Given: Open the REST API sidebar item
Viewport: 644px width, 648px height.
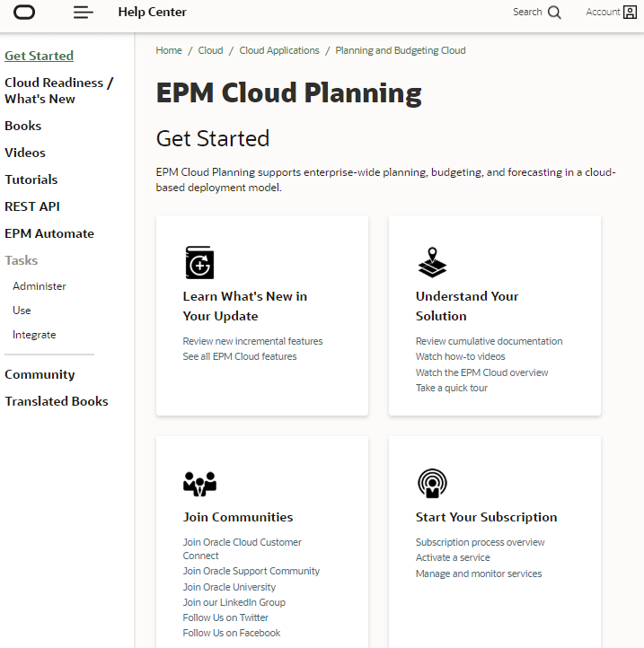Looking at the screenshot, I should point(32,206).
